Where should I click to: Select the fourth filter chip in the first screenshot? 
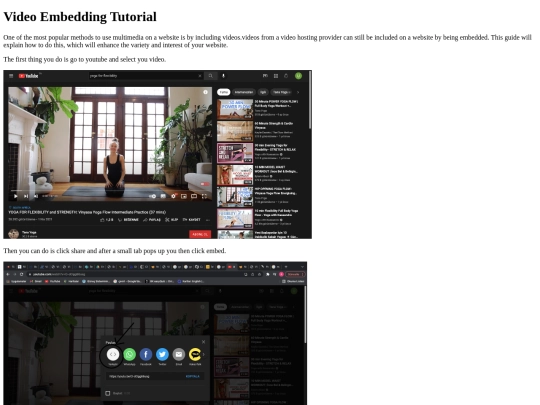click(x=281, y=92)
